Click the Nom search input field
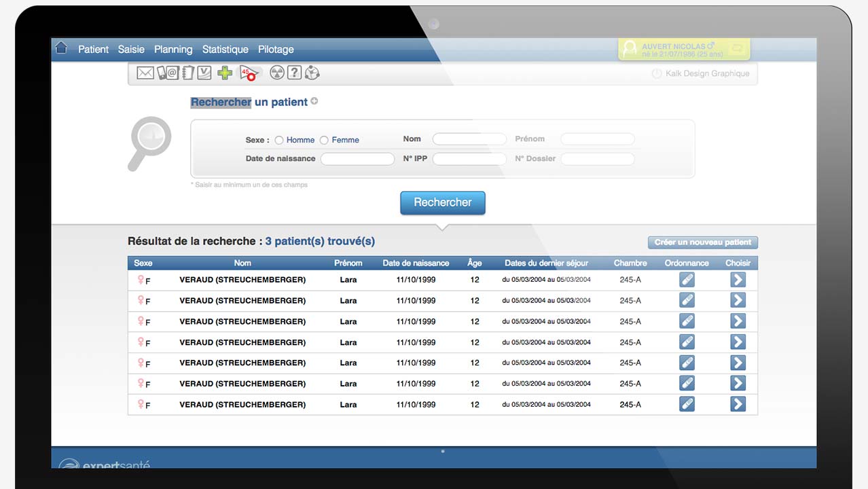 [469, 139]
